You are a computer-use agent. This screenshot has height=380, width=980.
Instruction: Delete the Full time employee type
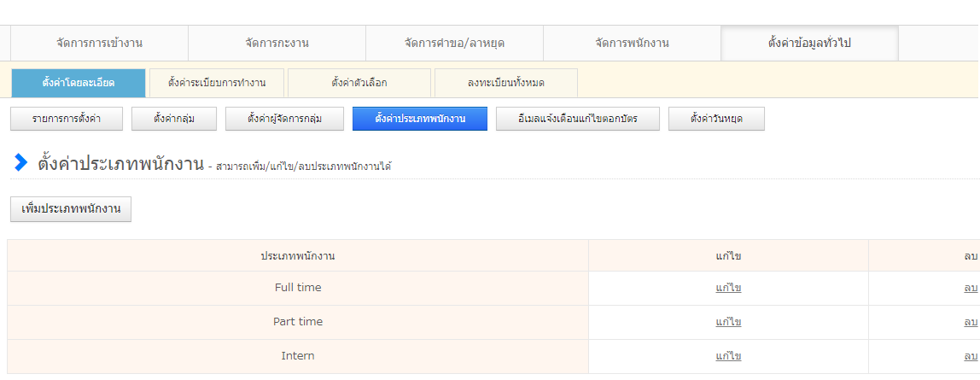[971, 288]
